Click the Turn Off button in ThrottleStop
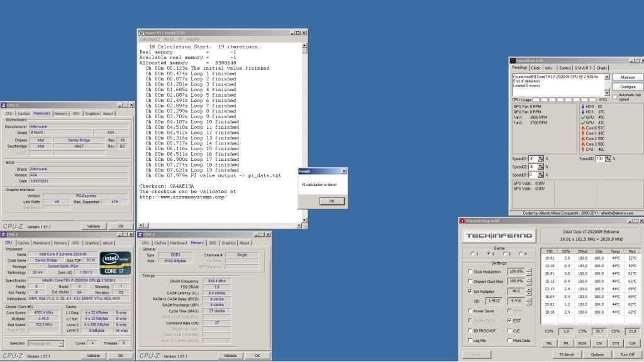 (628, 354)
